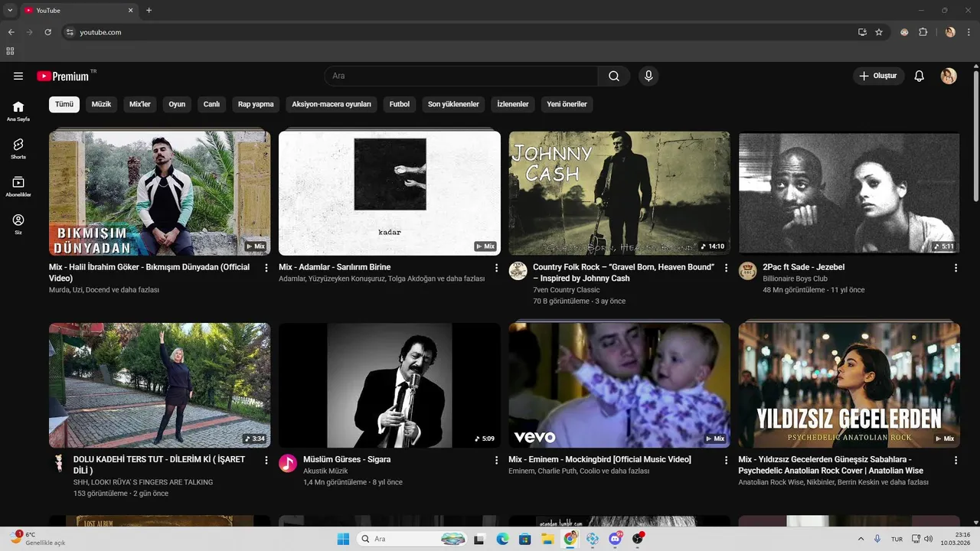Open the Siz section in sidebar
This screenshot has height=551, width=980.
pos(18,223)
